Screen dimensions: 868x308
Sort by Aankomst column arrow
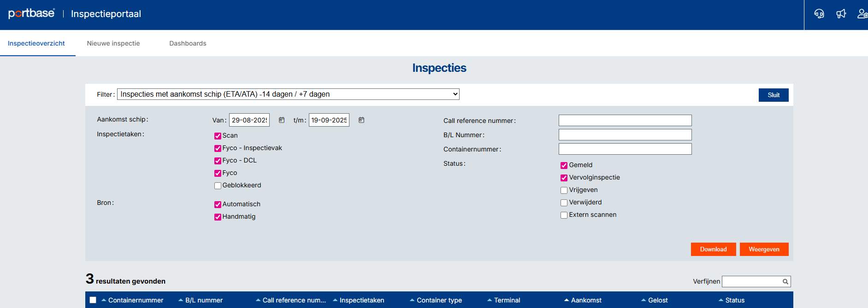(x=567, y=300)
